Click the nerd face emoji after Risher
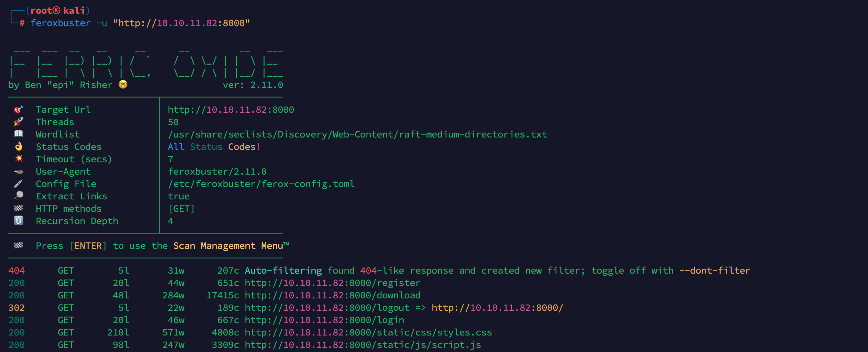Screen dimensions: 868x352 point(123,85)
